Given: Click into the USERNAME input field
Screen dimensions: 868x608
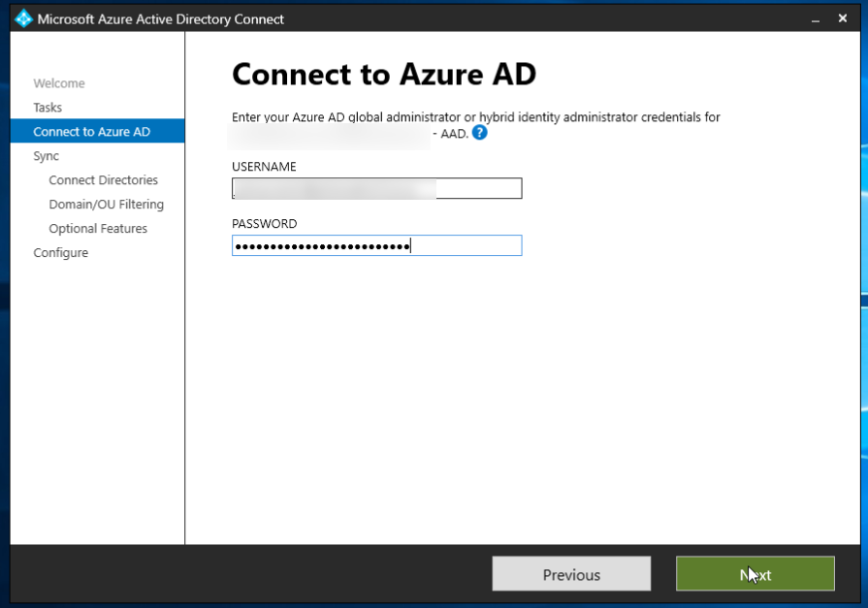Looking at the screenshot, I should [377, 188].
